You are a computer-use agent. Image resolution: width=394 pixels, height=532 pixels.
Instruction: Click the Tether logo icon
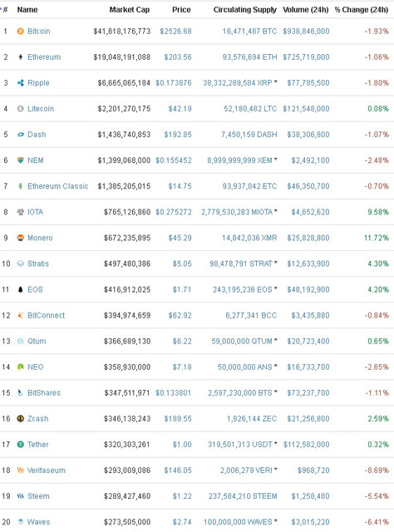coord(20,445)
